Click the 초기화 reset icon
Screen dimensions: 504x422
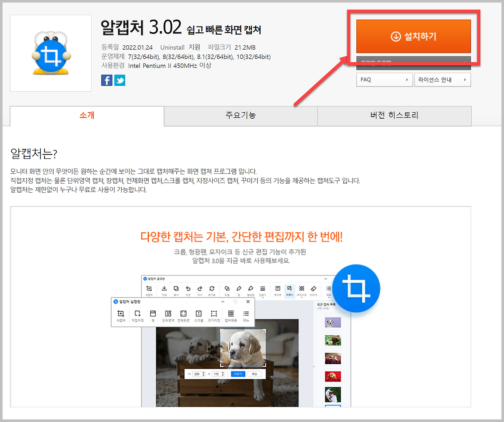(x=212, y=290)
